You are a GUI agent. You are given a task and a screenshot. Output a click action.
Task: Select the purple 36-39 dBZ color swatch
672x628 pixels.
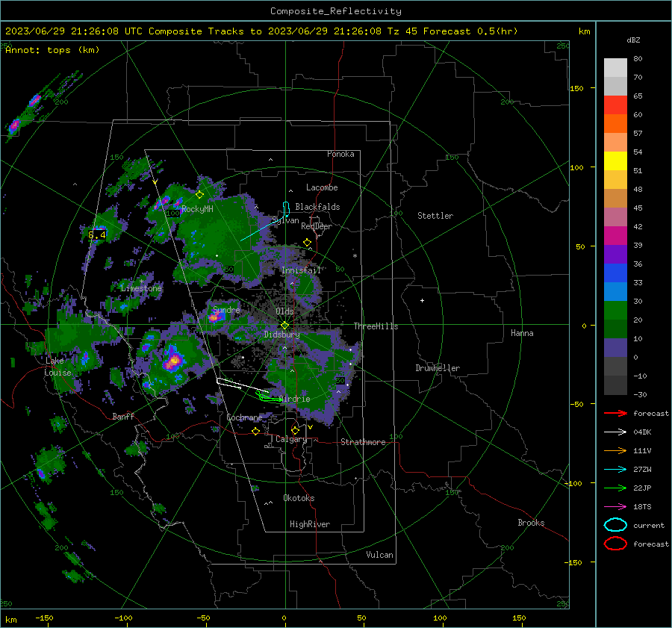(615, 254)
